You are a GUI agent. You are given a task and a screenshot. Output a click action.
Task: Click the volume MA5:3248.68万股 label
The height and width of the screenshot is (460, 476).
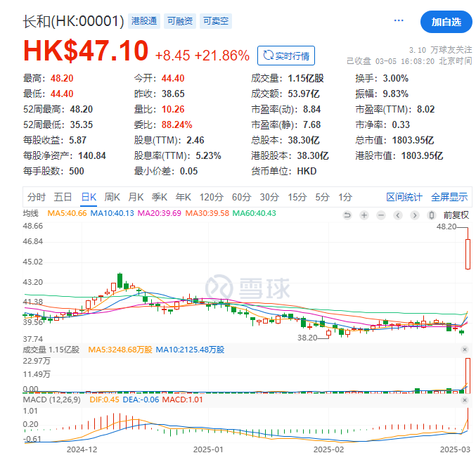click(x=120, y=350)
